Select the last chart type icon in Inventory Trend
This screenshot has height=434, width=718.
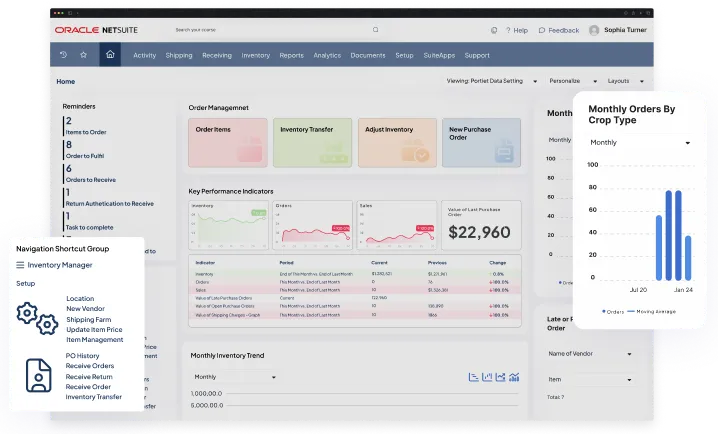point(514,377)
